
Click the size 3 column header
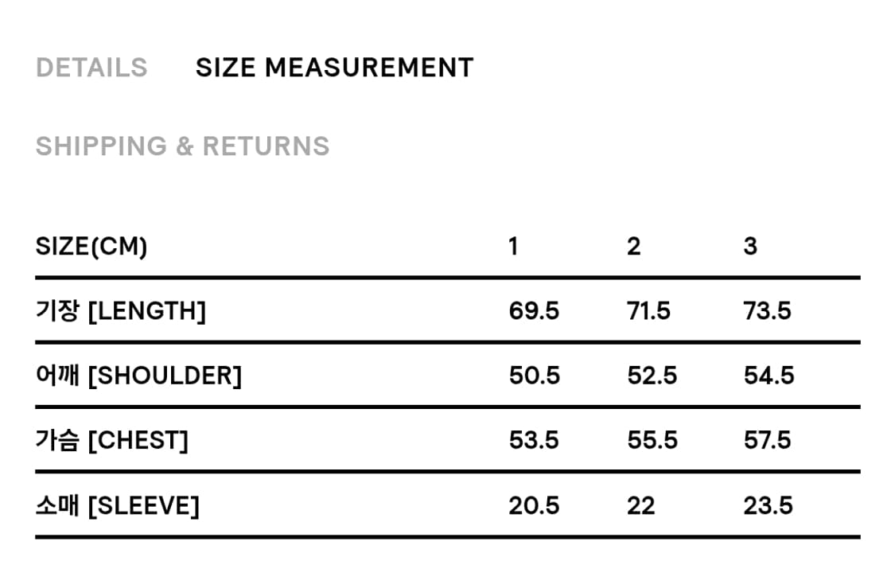coord(750,247)
